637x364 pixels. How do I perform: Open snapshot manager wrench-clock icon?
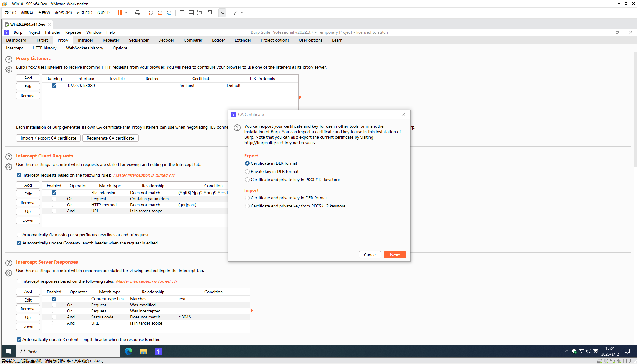click(169, 13)
